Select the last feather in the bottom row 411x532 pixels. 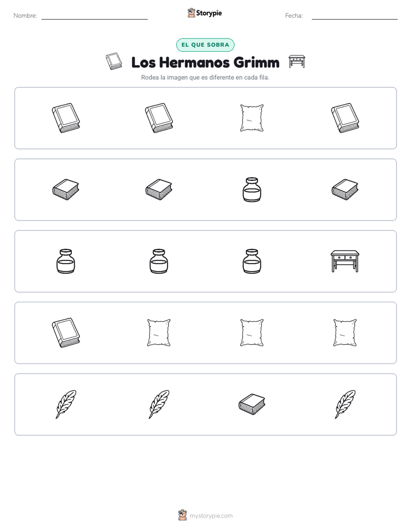345,404
